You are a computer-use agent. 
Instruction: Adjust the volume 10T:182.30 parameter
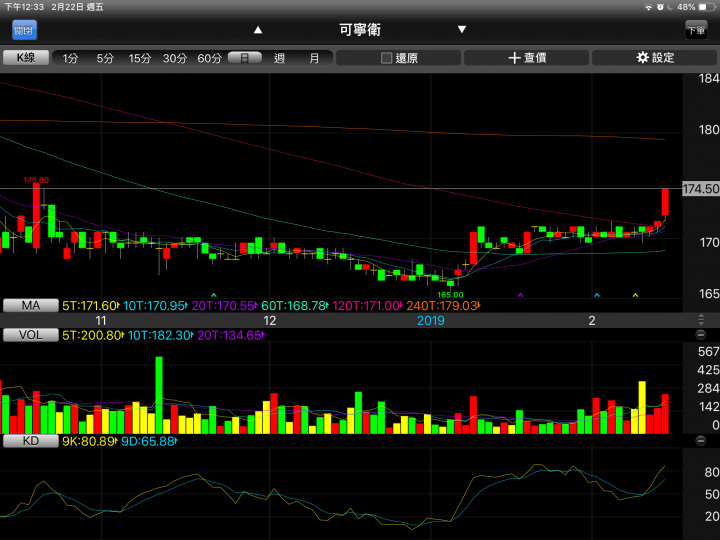(x=160, y=336)
